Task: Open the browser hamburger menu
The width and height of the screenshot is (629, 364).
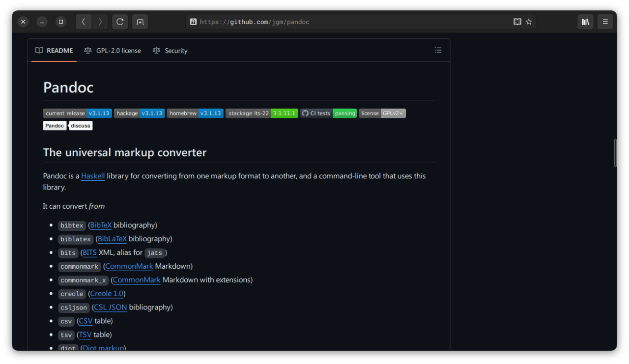Action: point(605,22)
